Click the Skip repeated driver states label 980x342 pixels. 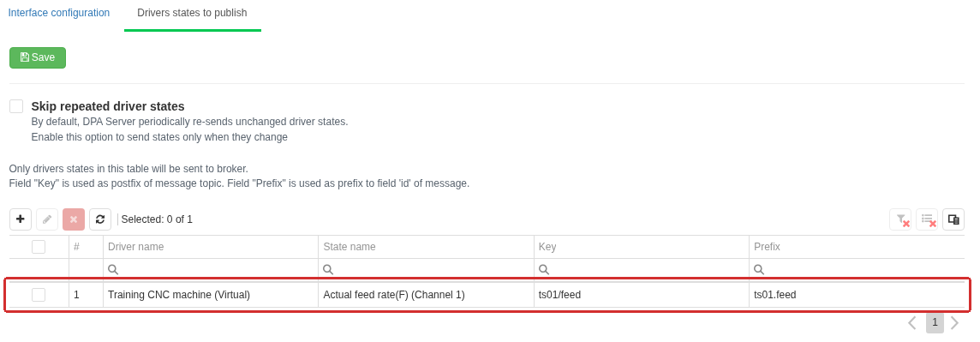(107, 106)
